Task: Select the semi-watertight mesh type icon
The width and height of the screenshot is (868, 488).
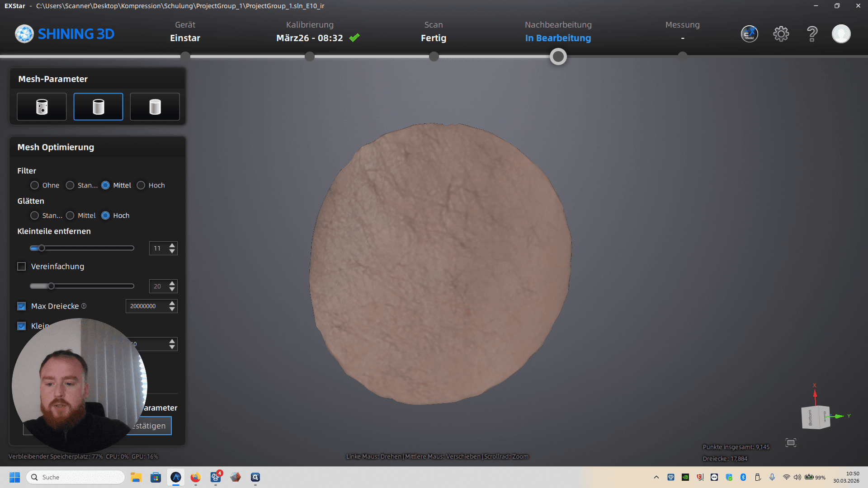Action: [98, 107]
